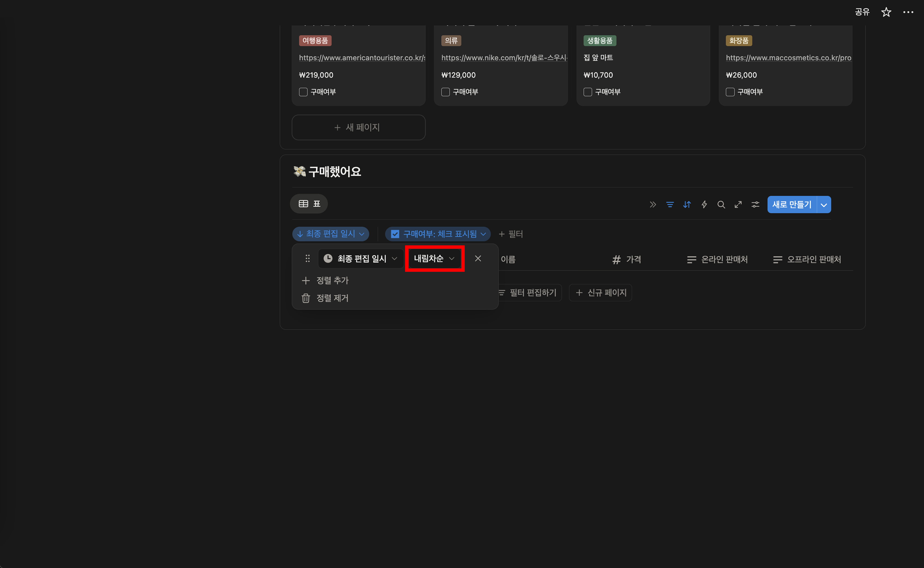Remove sort rule with X button
The height and width of the screenshot is (568, 924).
tap(478, 258)
